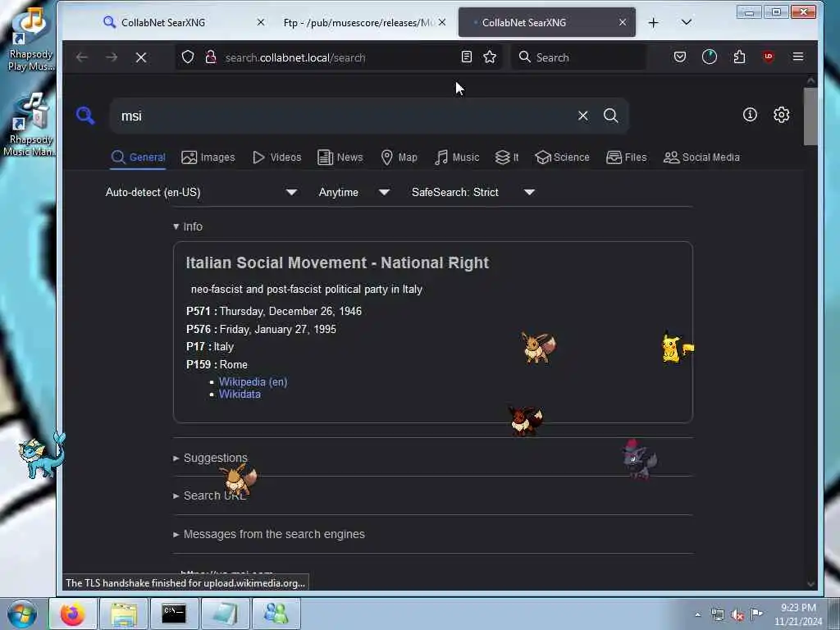Open the uBlock Origin toolbar icon
The height and width of the screenshot is (630, 840).
click(x=769, y=57)
